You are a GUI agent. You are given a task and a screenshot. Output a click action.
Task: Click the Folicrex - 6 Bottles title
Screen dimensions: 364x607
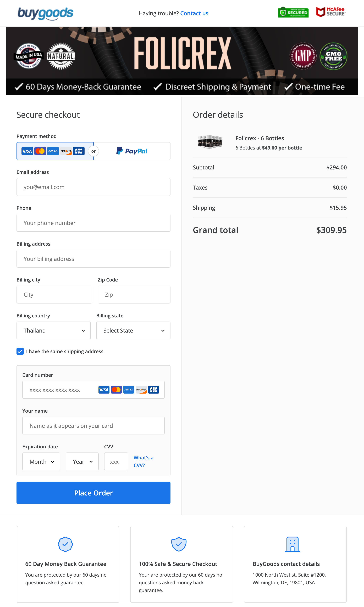[260, 138]
